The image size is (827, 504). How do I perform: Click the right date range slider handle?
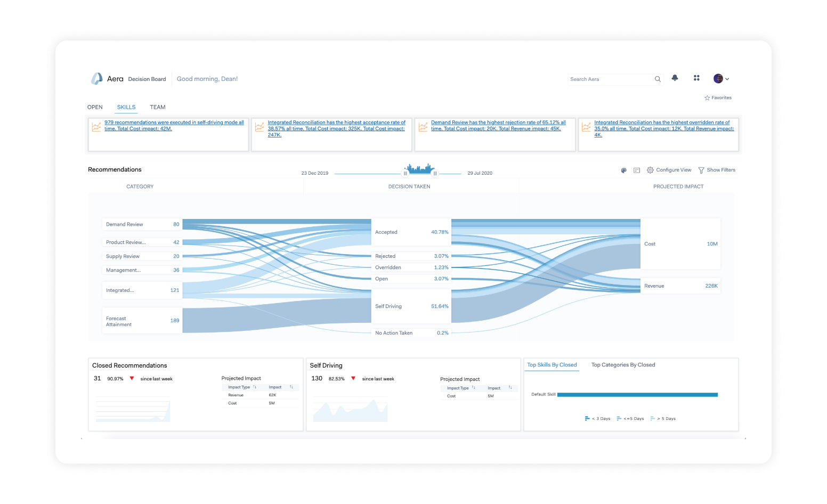pos(435,174)
